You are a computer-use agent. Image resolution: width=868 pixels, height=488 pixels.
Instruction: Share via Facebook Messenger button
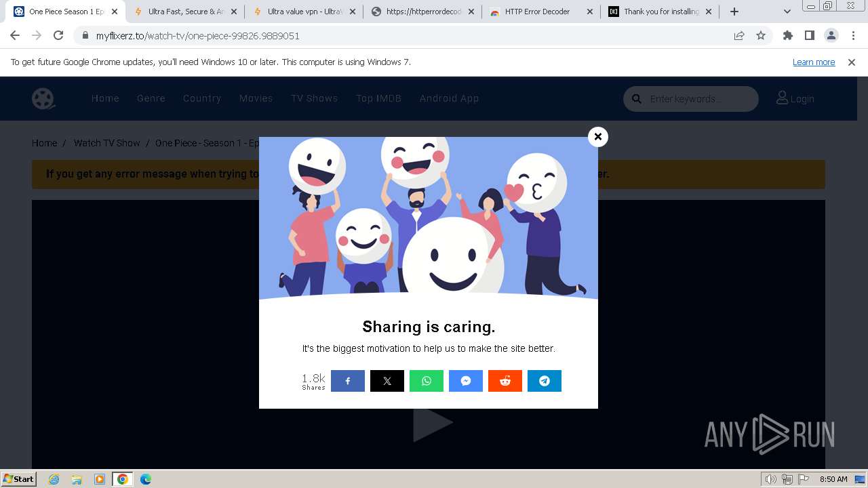tap(466, 381)
